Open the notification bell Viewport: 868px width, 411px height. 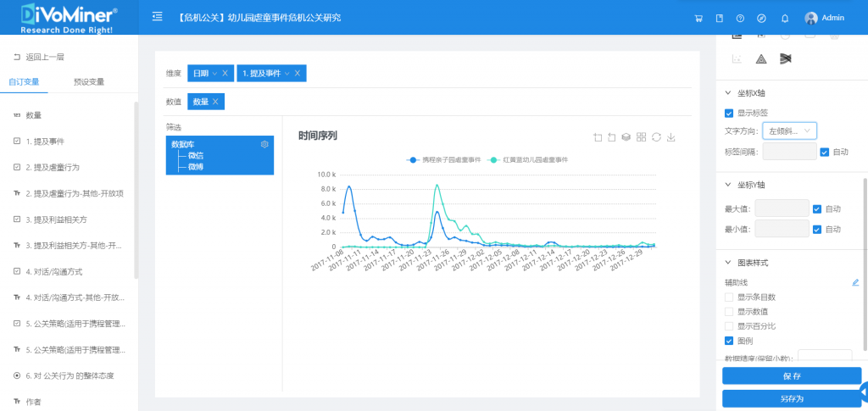pos(784,18)
